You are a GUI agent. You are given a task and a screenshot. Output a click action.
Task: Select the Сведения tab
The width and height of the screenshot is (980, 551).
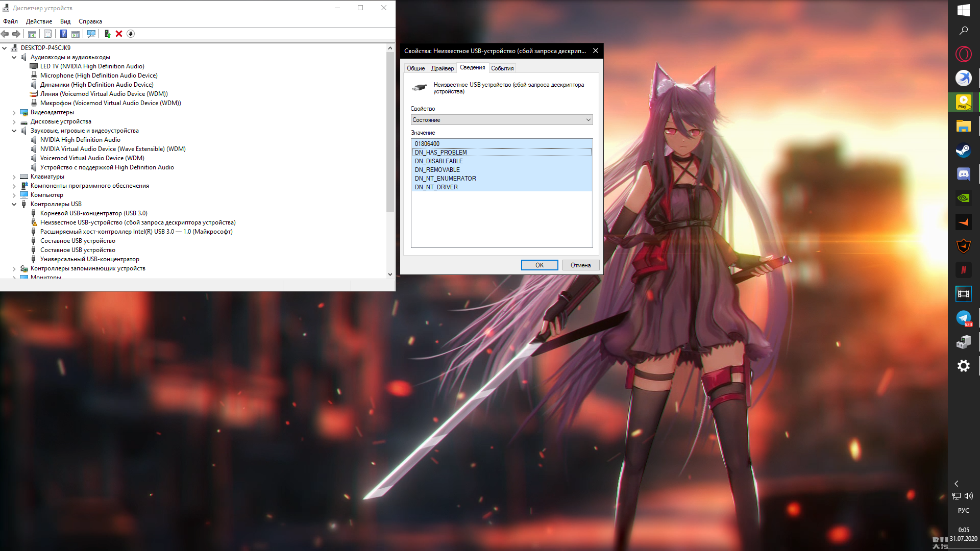pos(472,67)
